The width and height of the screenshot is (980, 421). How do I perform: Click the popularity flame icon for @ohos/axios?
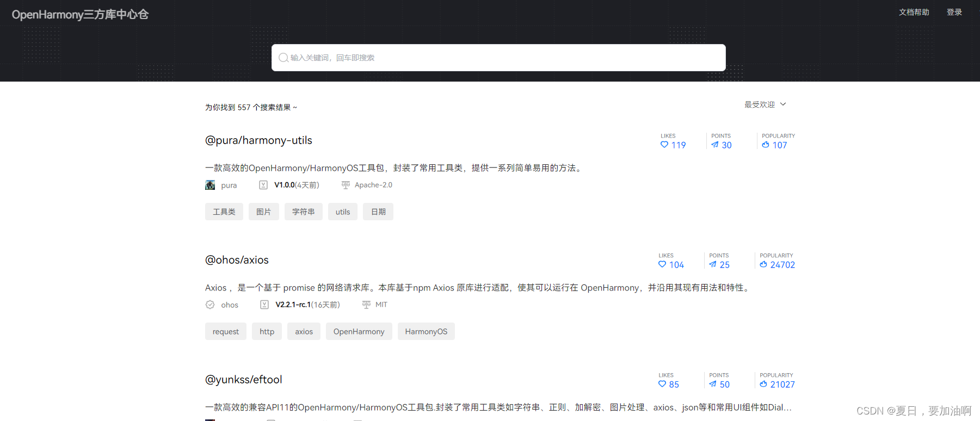pyautogui.click(x=763, y=264)
